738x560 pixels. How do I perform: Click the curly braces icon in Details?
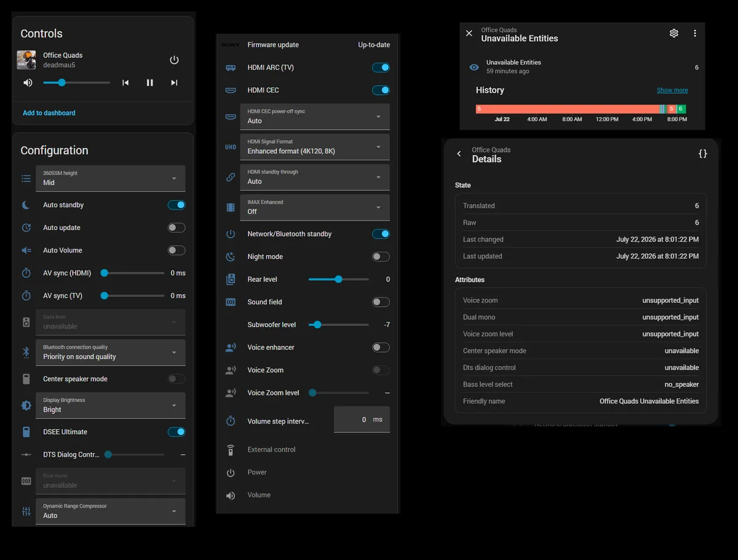(x=703, y=154)
